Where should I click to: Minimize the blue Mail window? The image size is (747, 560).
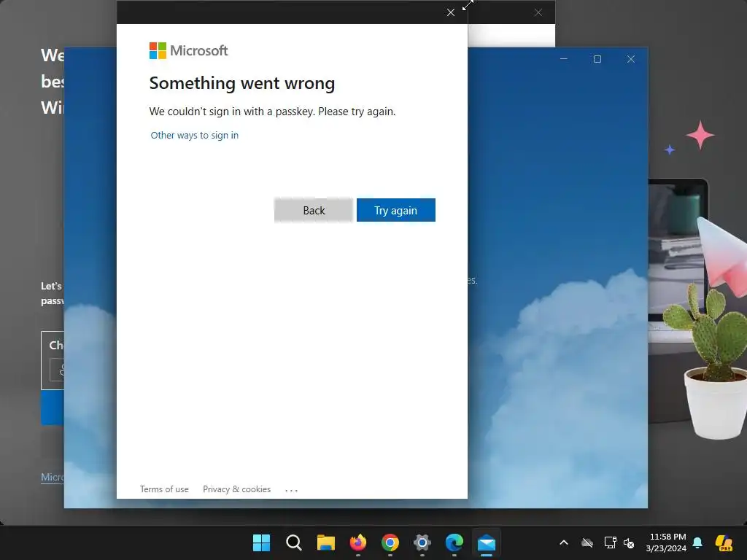(x=564, y=59)
